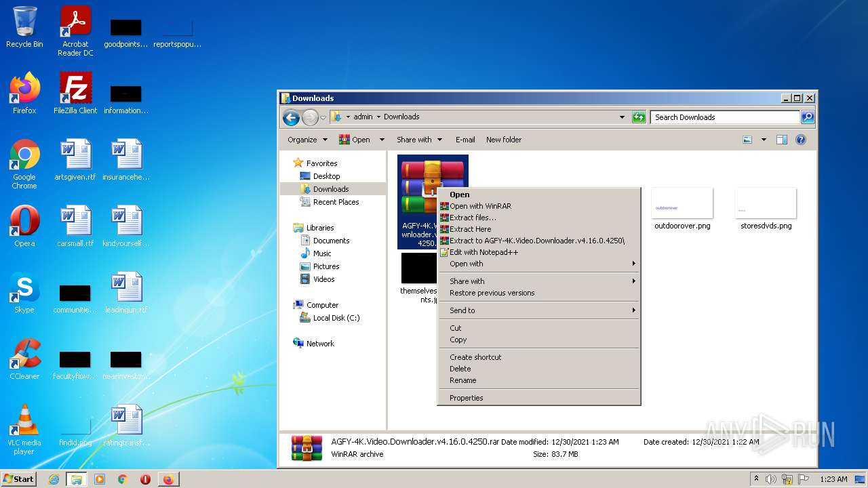Click Chrome icon in taskbar
The width and height of the screenshot is (868, 488).
tap(123, 479)
